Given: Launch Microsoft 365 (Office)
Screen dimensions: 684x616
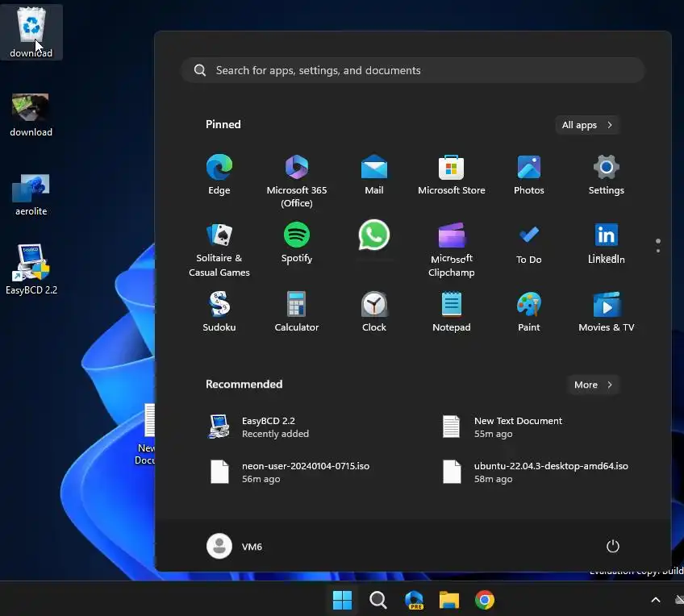Looking at the screenshot, I should (297, 181).
